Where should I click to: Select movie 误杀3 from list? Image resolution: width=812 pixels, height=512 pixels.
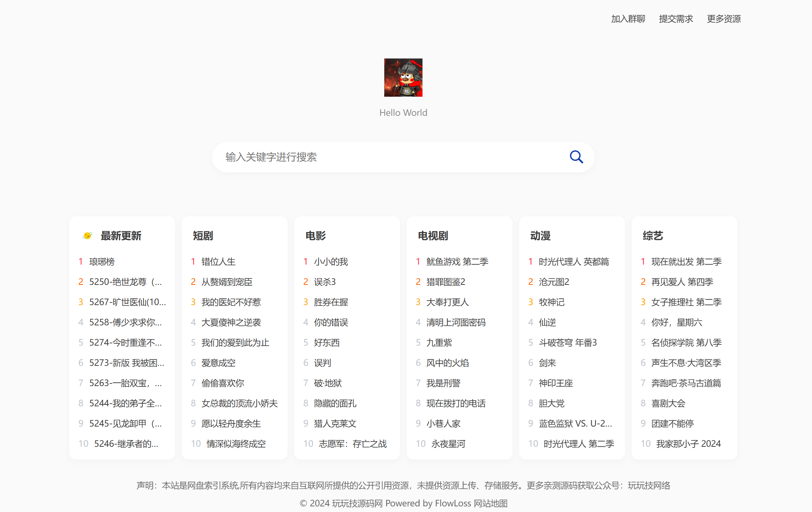click(325, 282)
